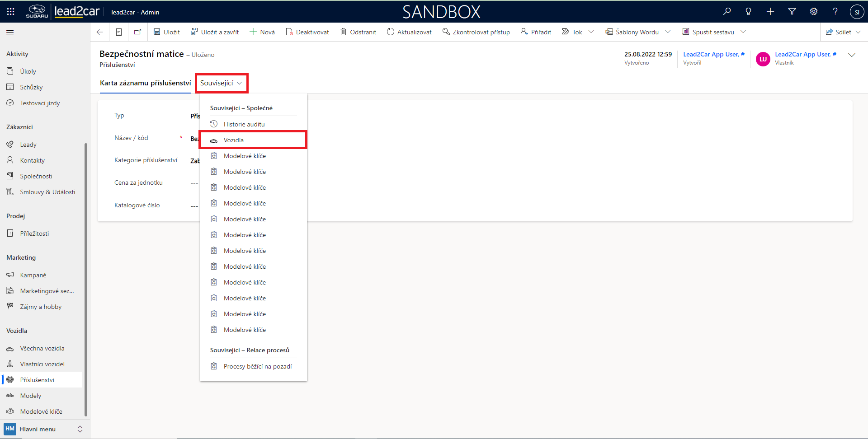The height and width of the screenshot is (439, 868).
Task: Switch to Karta záznamu příslušenství tab
Action: [x=145, y=83]
